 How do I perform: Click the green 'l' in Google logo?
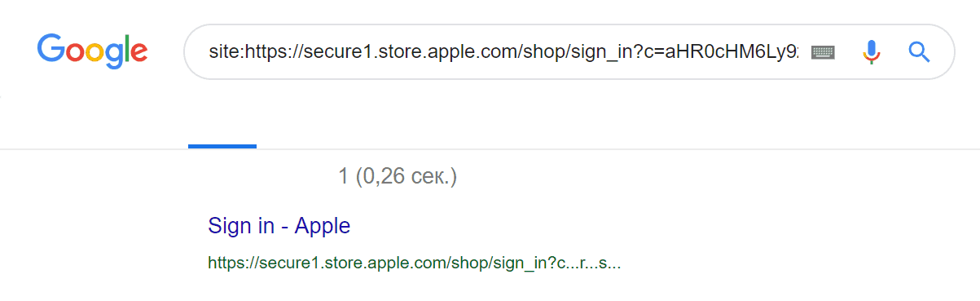click(x=125, y=48)
